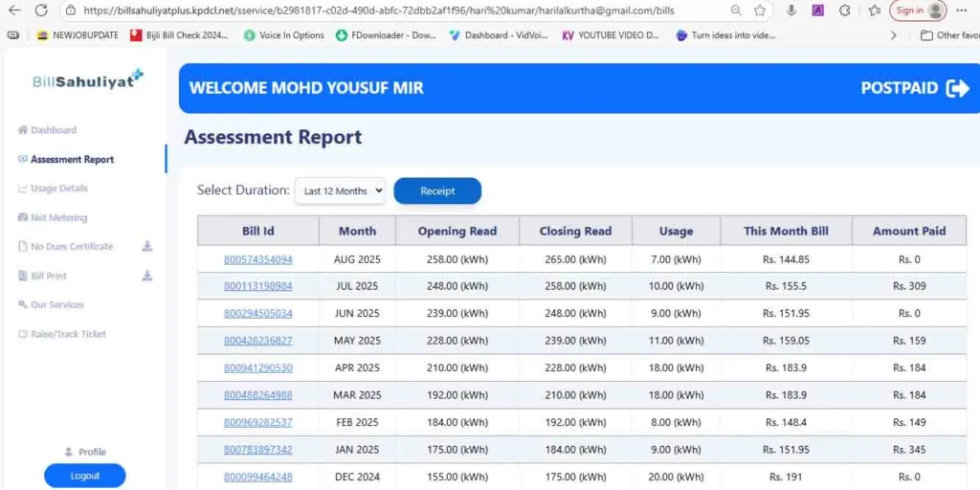The image size is (980, 490).
Task: Click the microphone icon in toolbar
Action: tap(791, 11)
